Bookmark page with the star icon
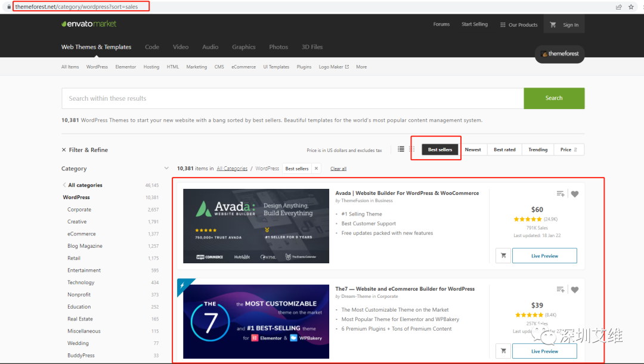The height and width of the screenshot is (364, 644). (x=631, y=7)
